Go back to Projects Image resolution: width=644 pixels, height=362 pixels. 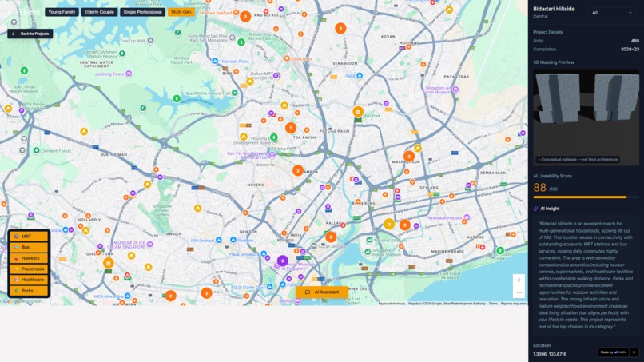coord(30,34)
